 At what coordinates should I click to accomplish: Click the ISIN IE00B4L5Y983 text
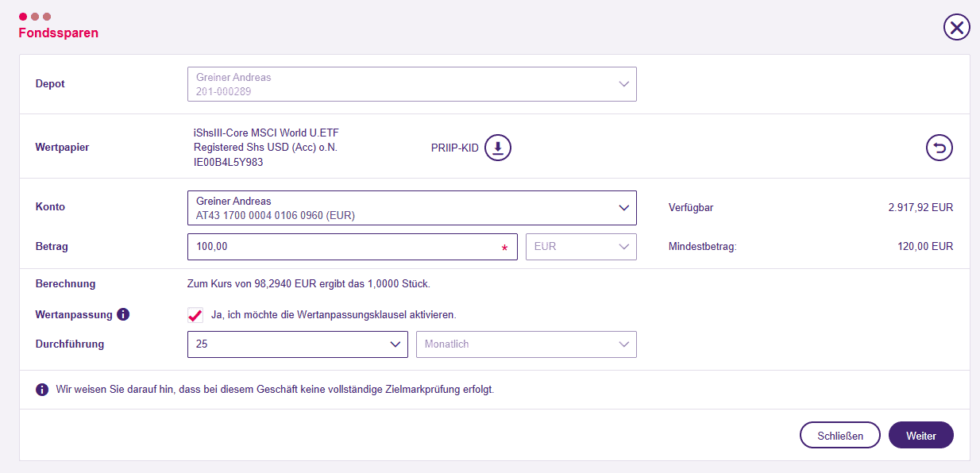click(x=229, y=163)
